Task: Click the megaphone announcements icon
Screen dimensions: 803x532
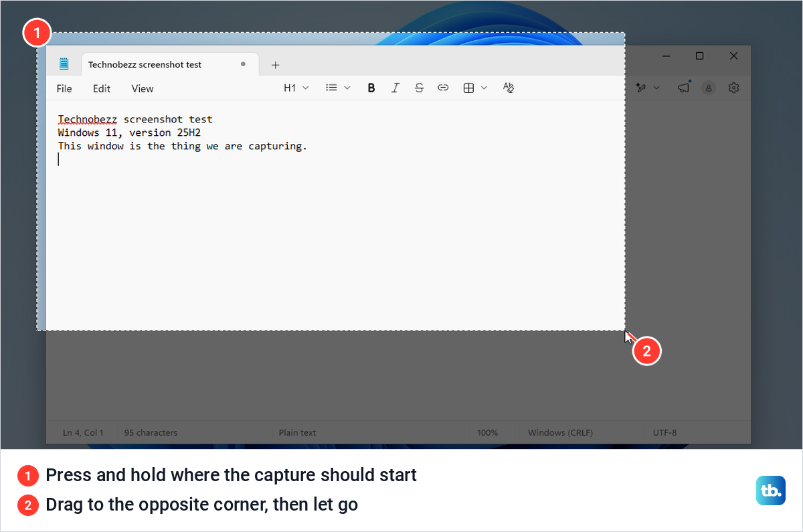Action: [x=683, y=88]
